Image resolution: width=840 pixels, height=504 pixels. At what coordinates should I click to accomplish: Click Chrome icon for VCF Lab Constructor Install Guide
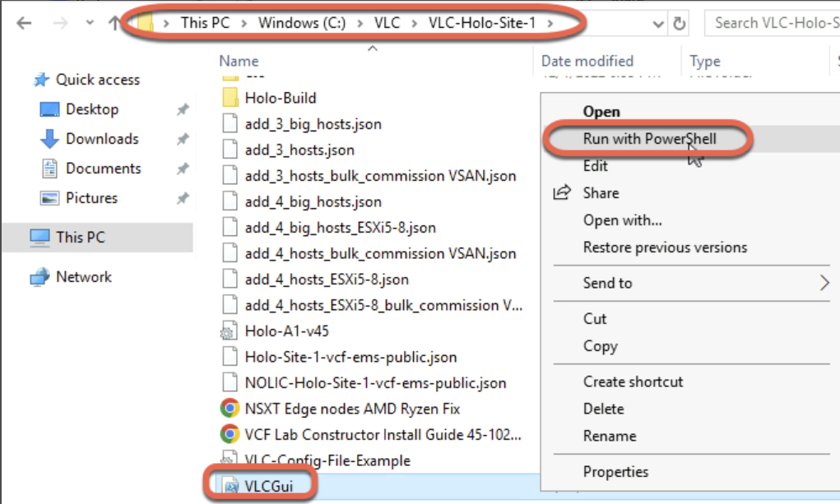pyautogui.click(x=230, y=434)
